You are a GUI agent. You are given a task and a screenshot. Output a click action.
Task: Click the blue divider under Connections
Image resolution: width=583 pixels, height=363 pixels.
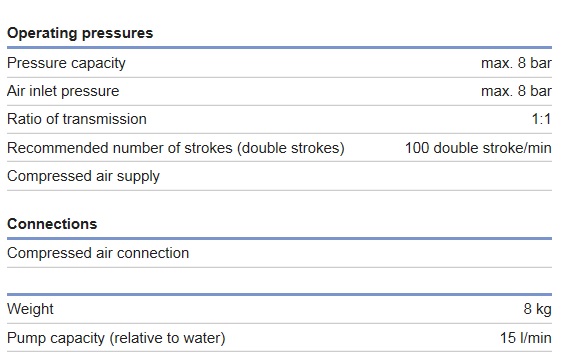pos(279,238)
